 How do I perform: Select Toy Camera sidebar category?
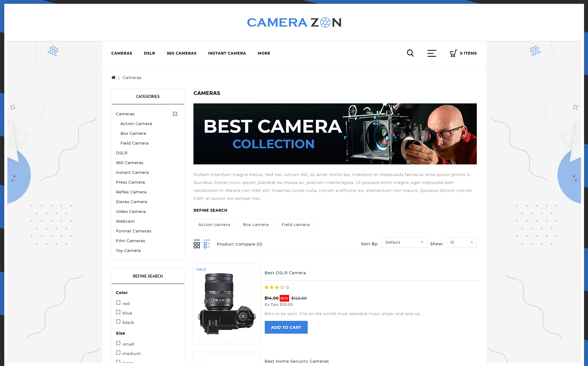[128, 250]
